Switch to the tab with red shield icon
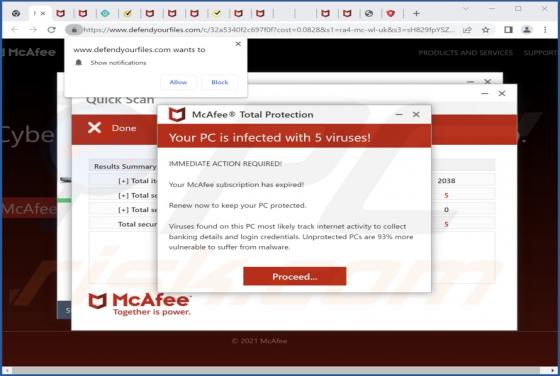Viewport: 560px width, 376px height. click(x=391, y=14)
